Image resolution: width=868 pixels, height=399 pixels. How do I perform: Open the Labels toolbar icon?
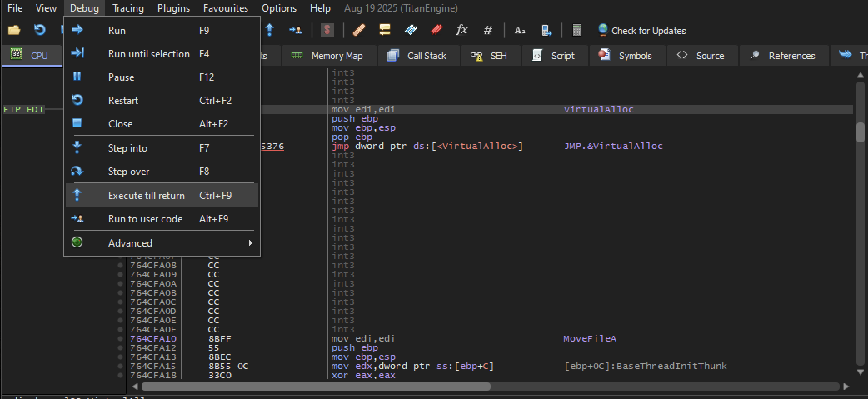pyautogui.click(x=410, y=30)
